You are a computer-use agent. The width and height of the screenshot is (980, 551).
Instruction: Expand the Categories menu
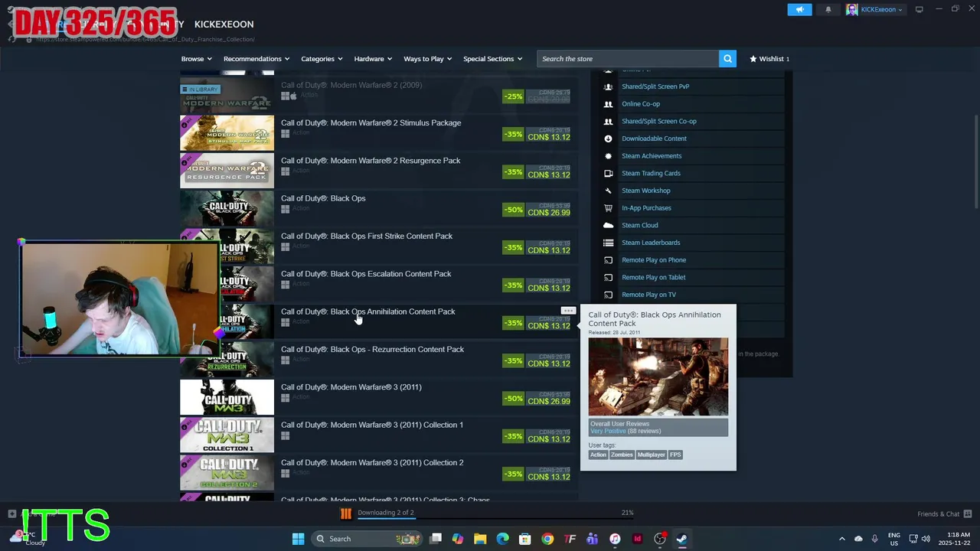click(322, 59)
